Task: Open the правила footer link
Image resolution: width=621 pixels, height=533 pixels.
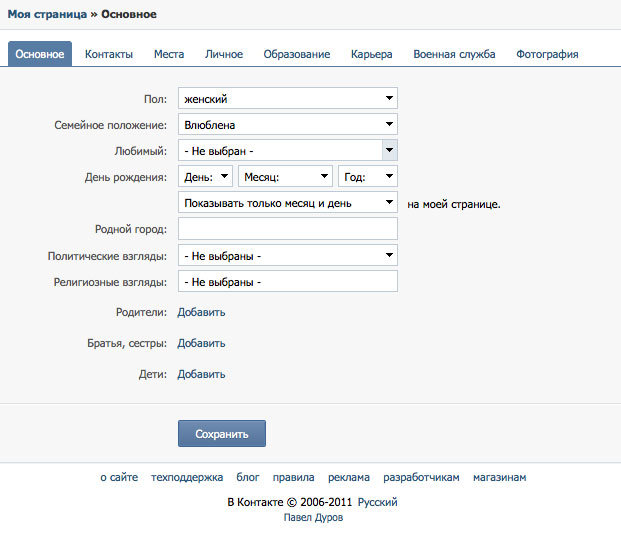Action: tap(293, 478)
